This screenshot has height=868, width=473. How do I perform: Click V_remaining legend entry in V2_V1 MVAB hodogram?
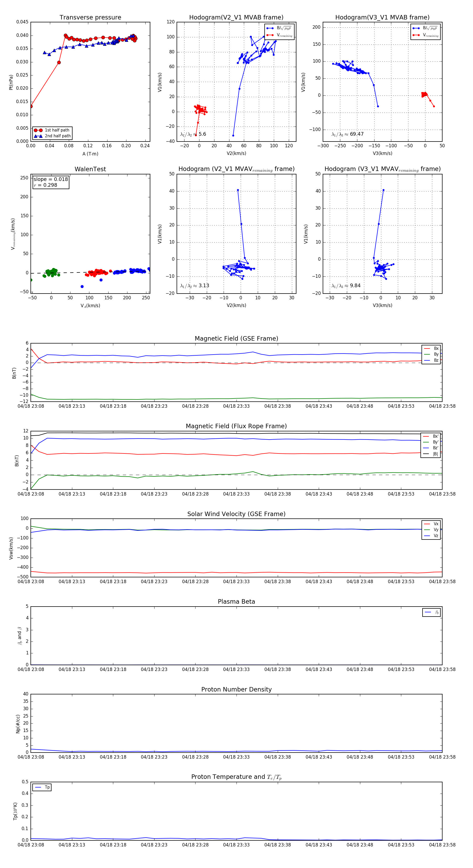(x=279, y=35)
